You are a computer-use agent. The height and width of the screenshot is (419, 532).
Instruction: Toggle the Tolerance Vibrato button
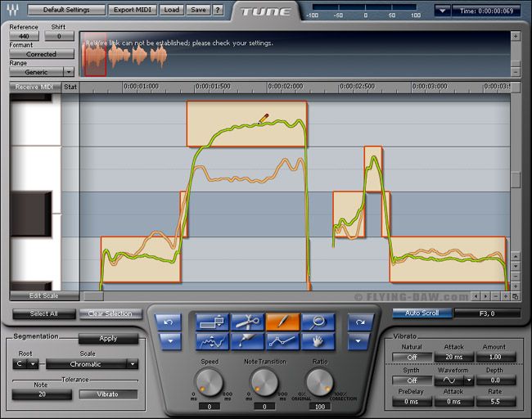coord(108,394)
